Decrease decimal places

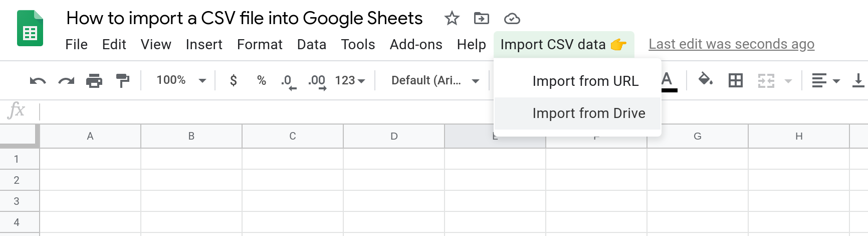288,81
